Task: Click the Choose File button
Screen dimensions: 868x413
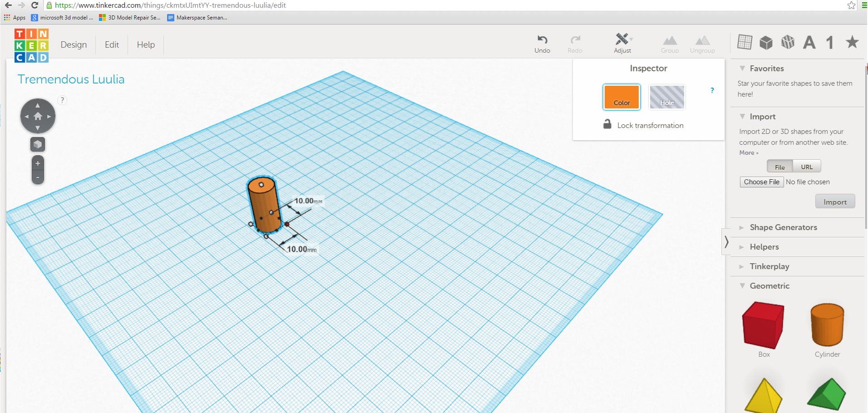Action: pyautogui.click(x=761, y=182)
